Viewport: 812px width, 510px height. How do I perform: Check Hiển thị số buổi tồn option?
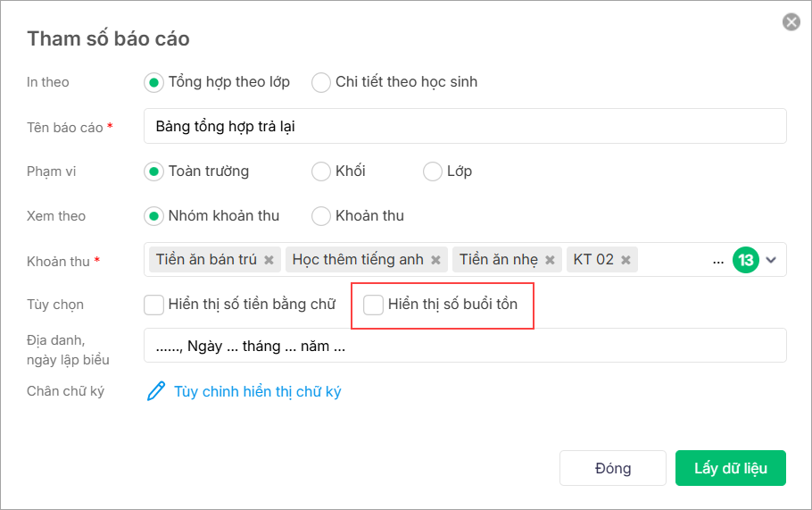point(374,305)
